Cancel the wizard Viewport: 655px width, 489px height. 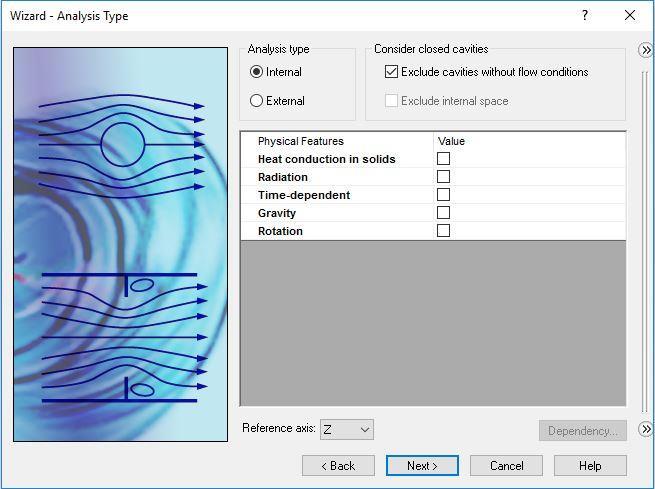pyautogui.click(x=506, y=466)
